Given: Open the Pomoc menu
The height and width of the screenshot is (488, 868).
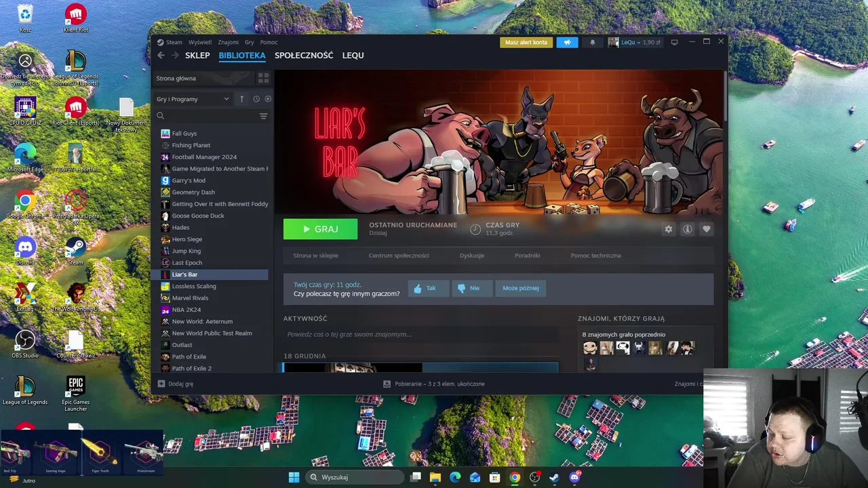Looking at the screenshot, I should point(269,42).
